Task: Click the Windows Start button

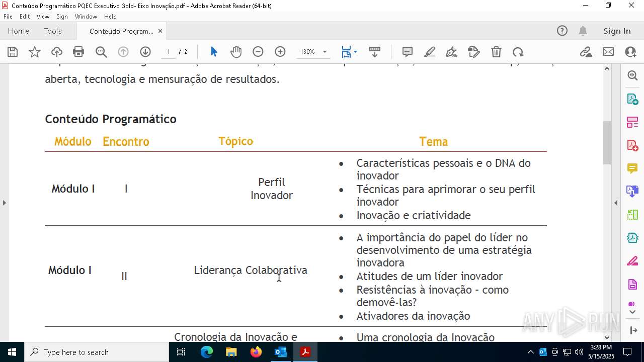Action: click(12, 352)
